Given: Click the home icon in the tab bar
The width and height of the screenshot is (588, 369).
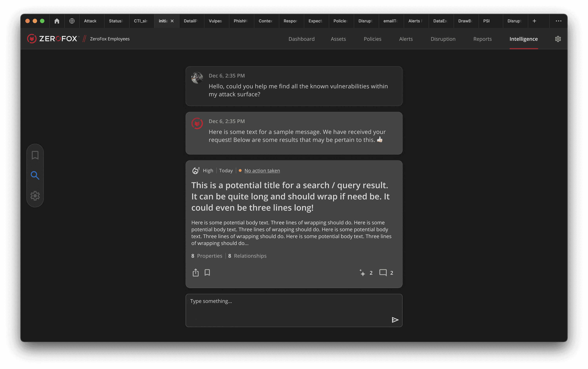Looking at the screenshot, I should [57, 21].
